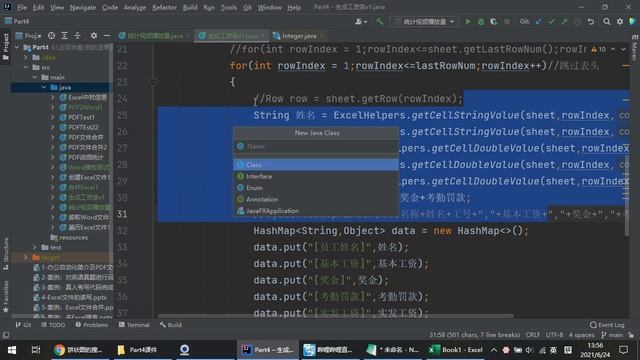Go to the previous highlighted error arrow
Viewport: 640px width, 360px height.
[613, 49]
